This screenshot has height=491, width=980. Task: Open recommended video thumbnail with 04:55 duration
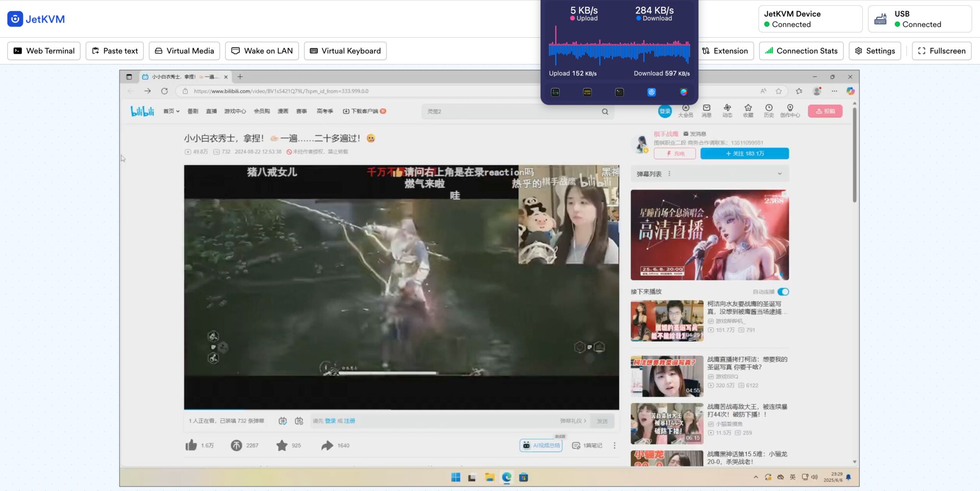pyautogui.click(x=667, y=376)
